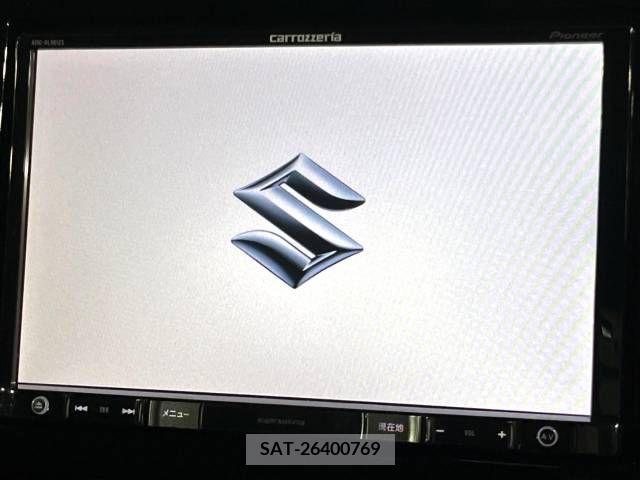This screenshot has height=480, width=640.
Task: Skip to previous track
Action: [x=81, y=409]
